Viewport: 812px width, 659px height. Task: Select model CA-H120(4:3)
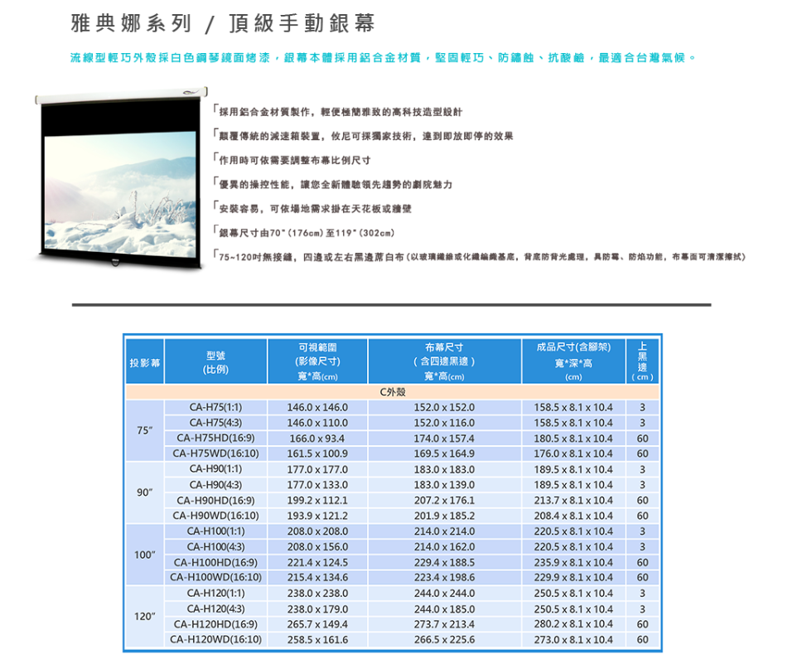(x=215, y=608)
